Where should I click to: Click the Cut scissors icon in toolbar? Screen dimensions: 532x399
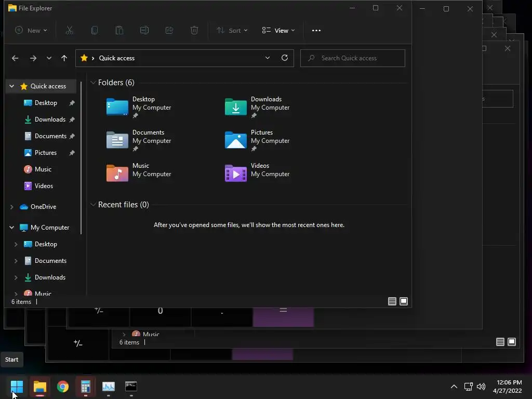(x=69, y=31)
